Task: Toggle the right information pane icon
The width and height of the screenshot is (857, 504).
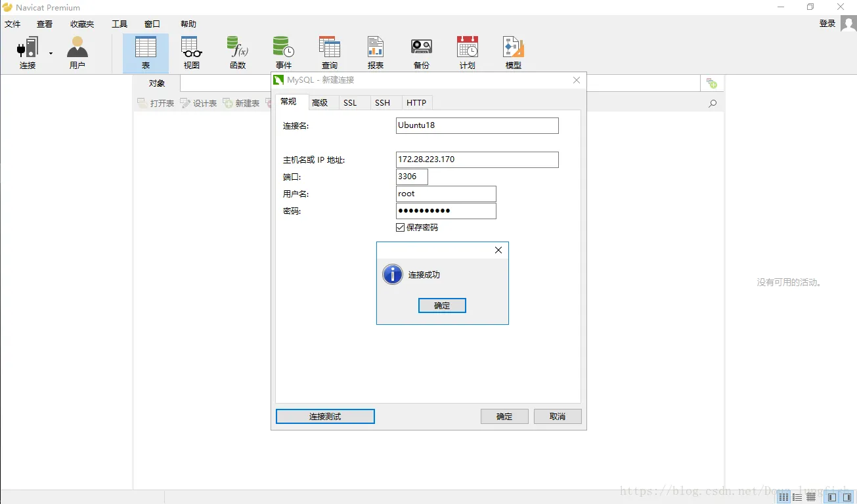Action: [x=847, y=497]
